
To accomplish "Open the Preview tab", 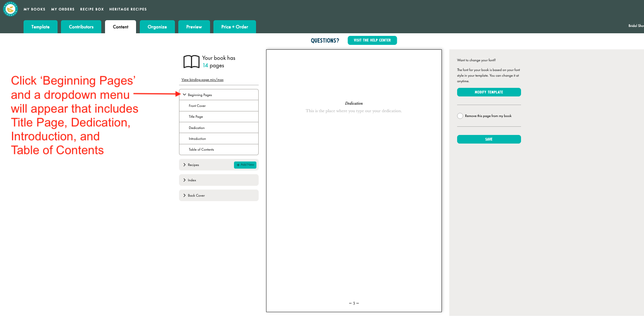I will (194, 27).
